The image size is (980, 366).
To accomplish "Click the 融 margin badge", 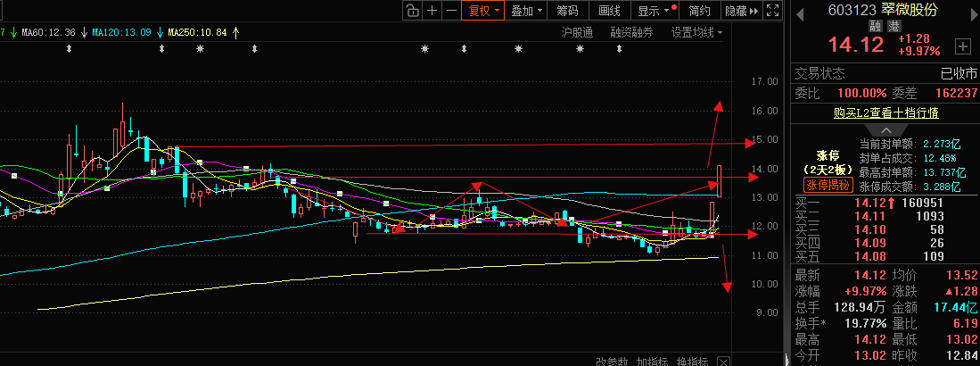I will (x=875, y=26).
